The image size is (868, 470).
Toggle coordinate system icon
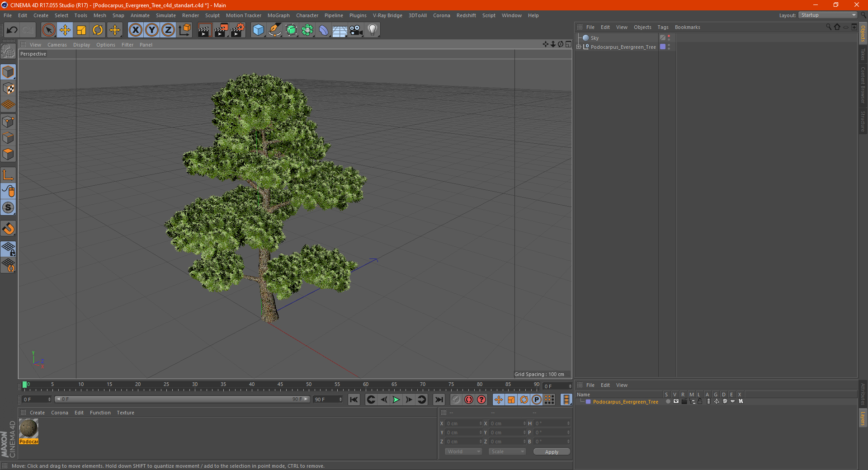tap(185, 30)
